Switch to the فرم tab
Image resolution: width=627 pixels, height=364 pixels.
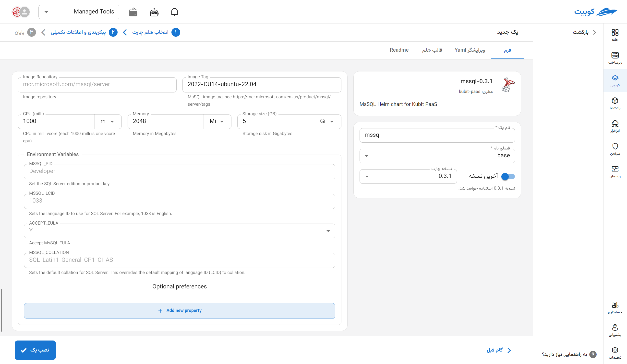pos(507,50)
